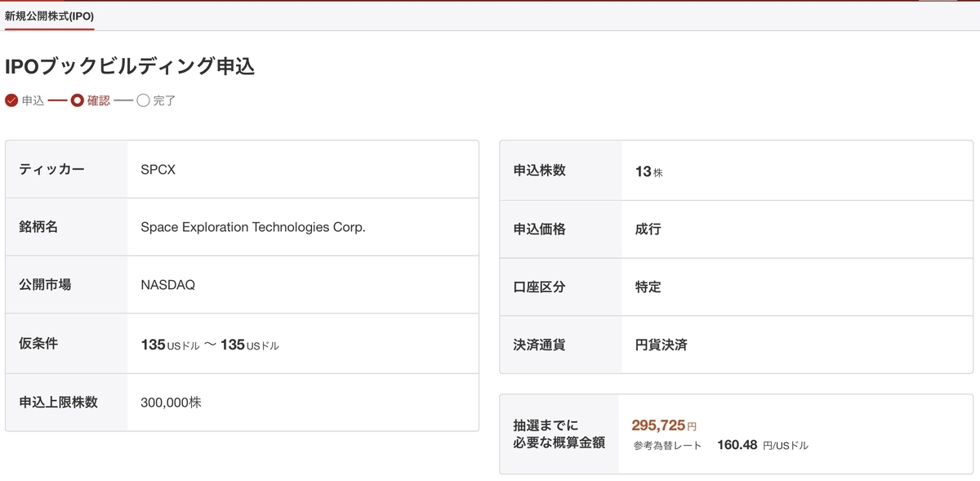The height and width of the screenshot is (481, 980).
Task: Select the SPCX ticker value
Action: tap(158, 170)
